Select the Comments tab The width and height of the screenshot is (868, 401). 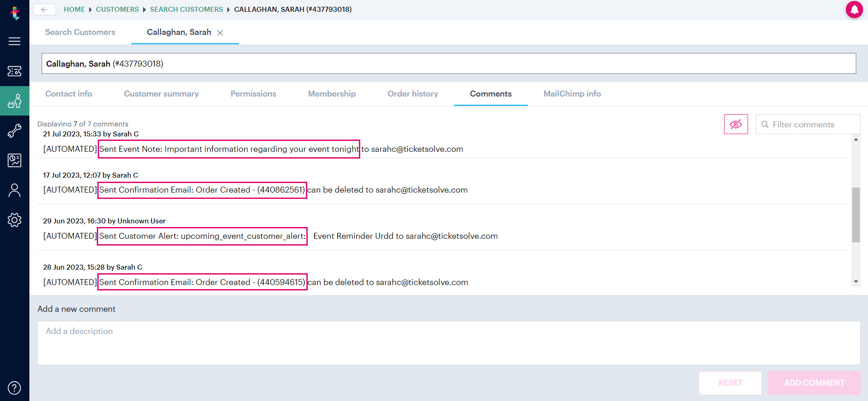[x=491, y=94]
